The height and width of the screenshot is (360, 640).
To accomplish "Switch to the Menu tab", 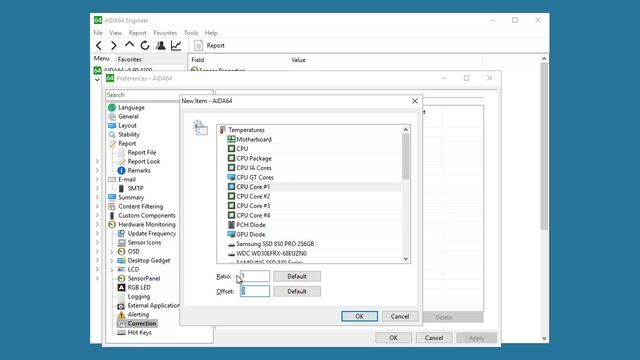I will pos(102,59).
